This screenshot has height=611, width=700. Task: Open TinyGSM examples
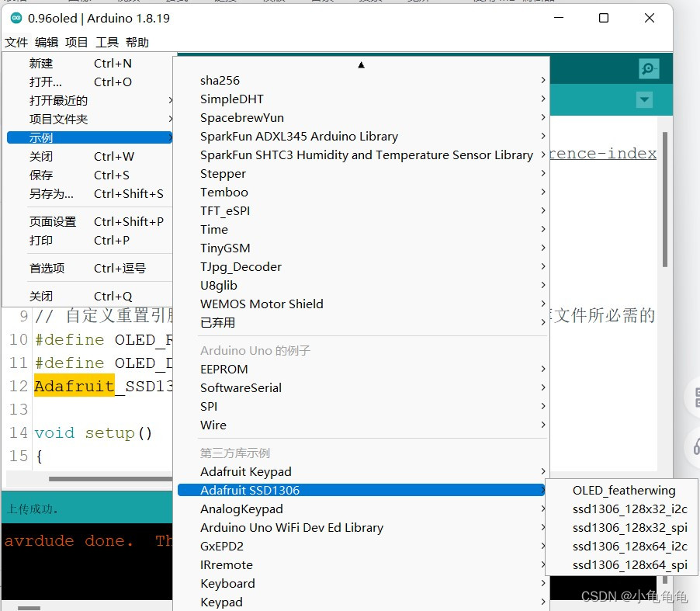pyautogui.click(x=362, y=248)
